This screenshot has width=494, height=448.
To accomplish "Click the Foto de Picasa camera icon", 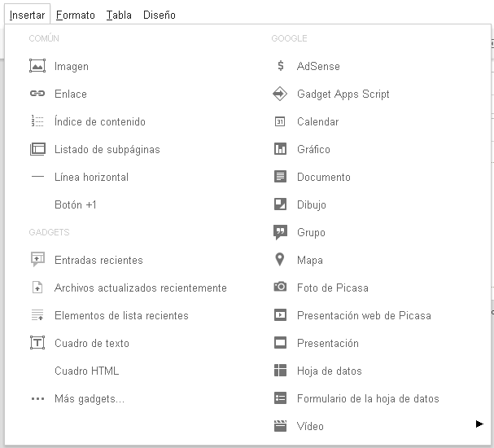I will pyautogui.click(x=281, y=288).
